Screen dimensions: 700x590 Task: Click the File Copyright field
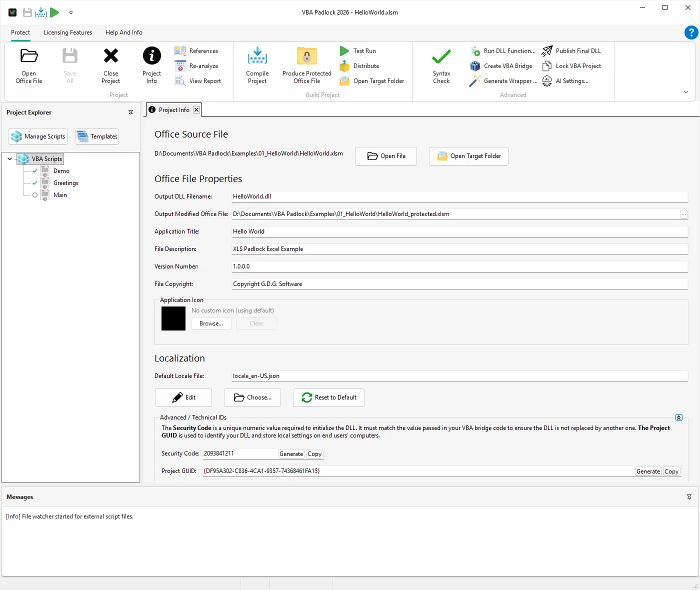click(x=460, y=284)
